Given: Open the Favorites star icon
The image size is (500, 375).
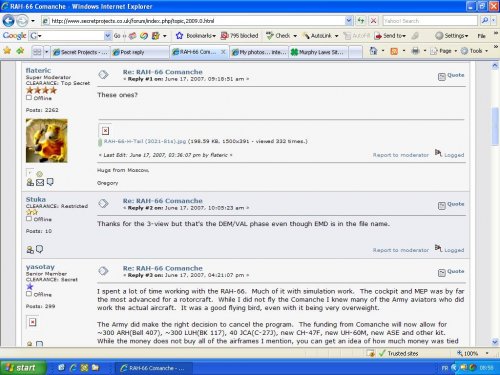Looking at the screenshot, I should point(7,51).
